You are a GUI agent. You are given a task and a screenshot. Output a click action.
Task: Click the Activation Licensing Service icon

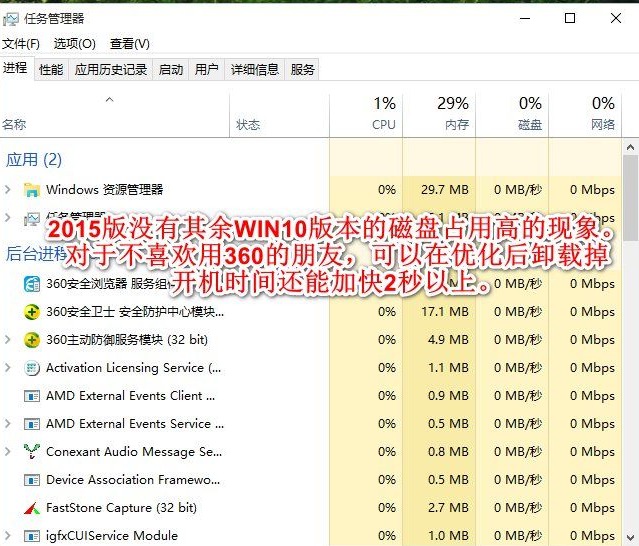click(32, 368)
